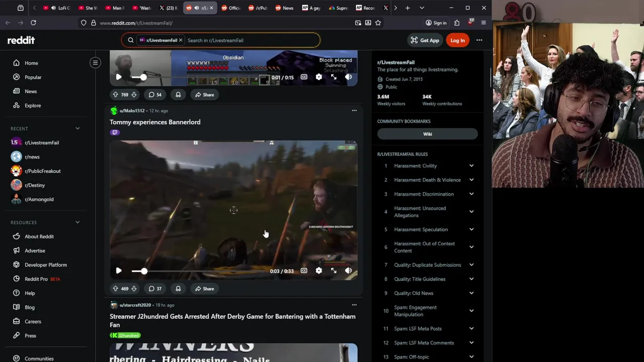Image resolution: width=644 pixels, height=362 pixels.
Task: Give award to the Bannerlord post
Action: [178, 289]
